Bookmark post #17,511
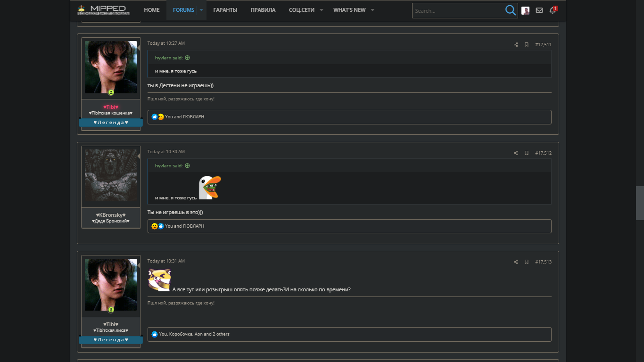This screenshot has height=362, width=644. tap(527, 45)
